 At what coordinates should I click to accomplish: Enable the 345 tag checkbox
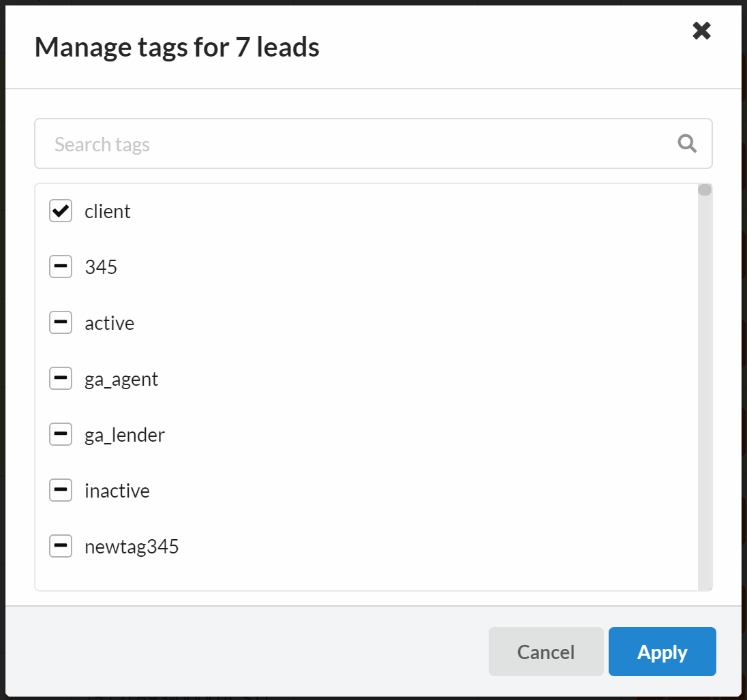pos(60,267)
